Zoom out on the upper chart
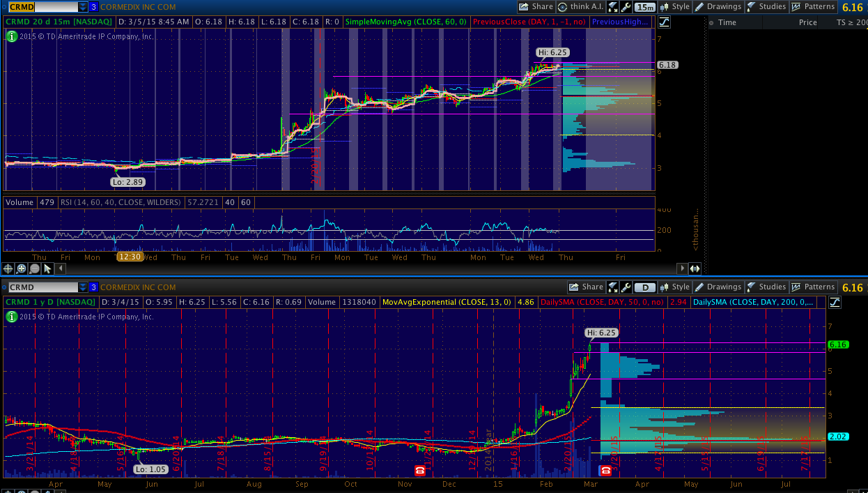 click(x=35, y=268)
